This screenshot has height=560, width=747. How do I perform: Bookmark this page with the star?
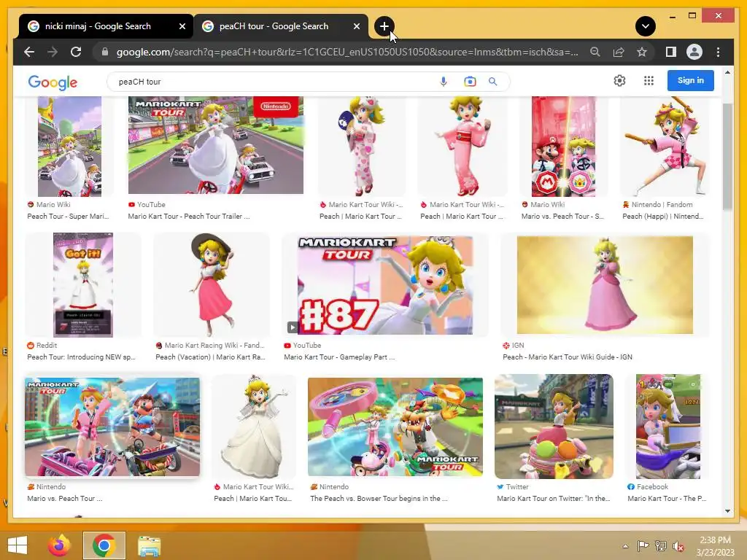642,52
